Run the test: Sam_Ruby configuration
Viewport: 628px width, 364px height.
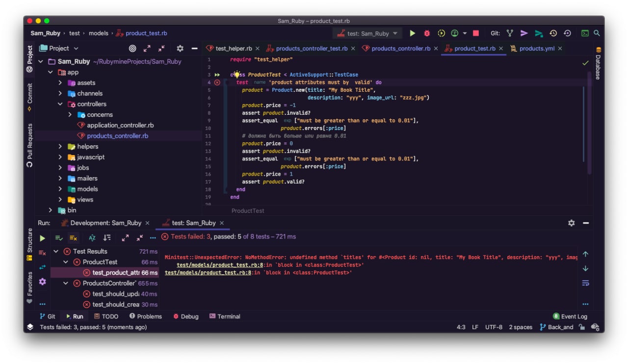tap(412, 33)
